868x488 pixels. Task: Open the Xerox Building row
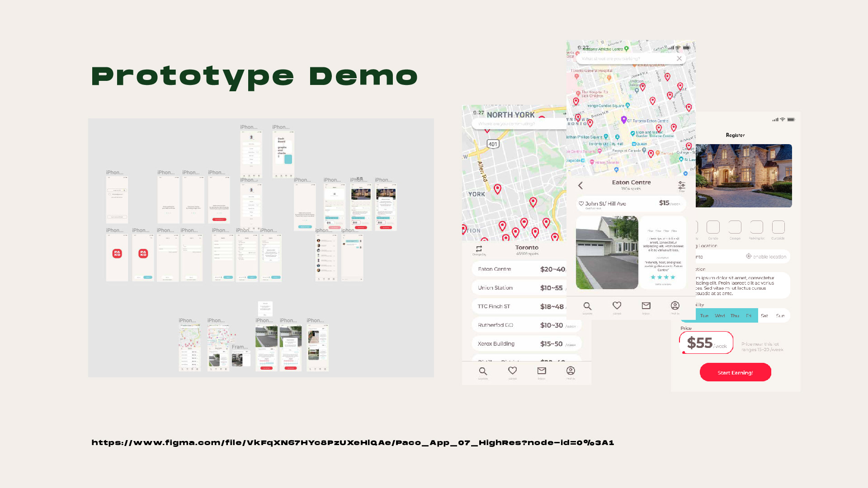tap(527, 343)
